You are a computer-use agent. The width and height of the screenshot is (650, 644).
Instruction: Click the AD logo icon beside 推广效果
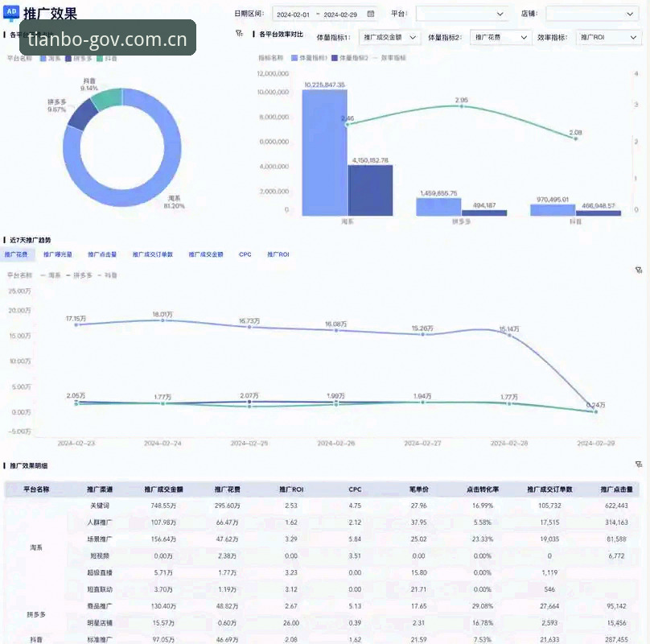tap(11, 12)
